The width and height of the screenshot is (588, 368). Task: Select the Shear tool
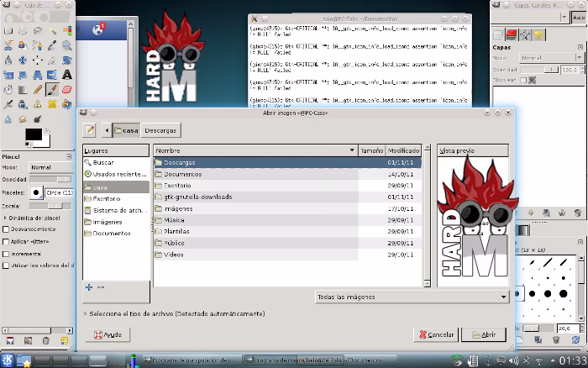(x=23, y=75)
